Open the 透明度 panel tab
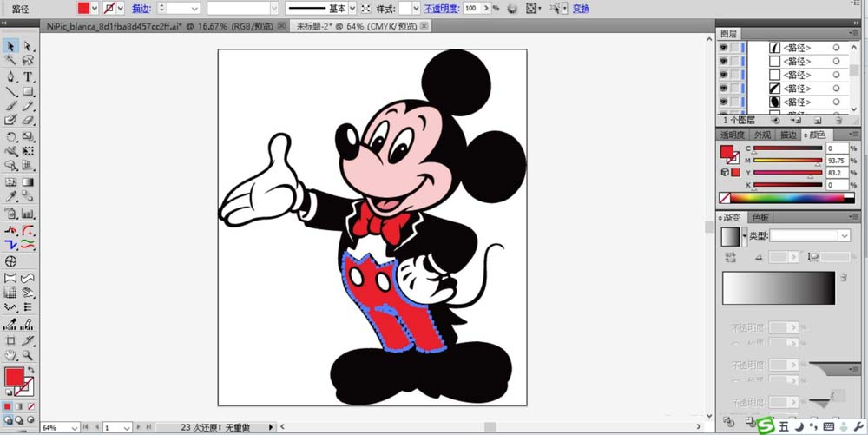The height and width of the screenshot is (435, 868). [733, 135]
